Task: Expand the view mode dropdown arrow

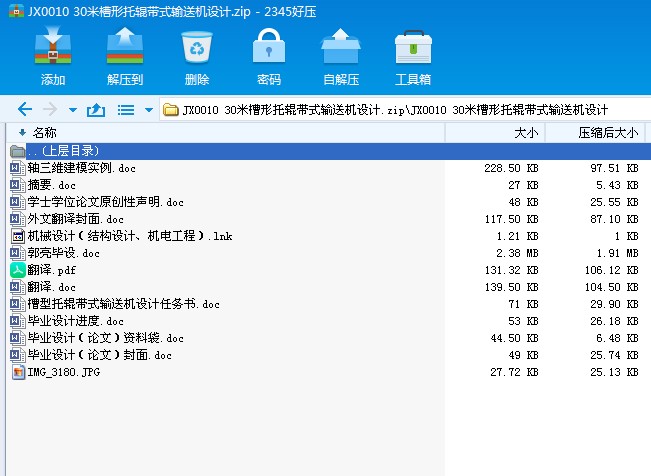Action: coord(149,110)
